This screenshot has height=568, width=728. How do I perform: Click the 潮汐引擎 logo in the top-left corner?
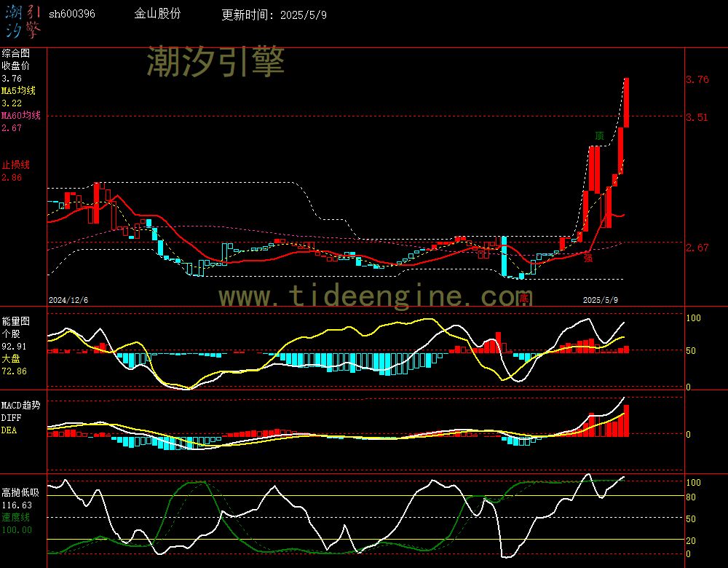(23, 22)
